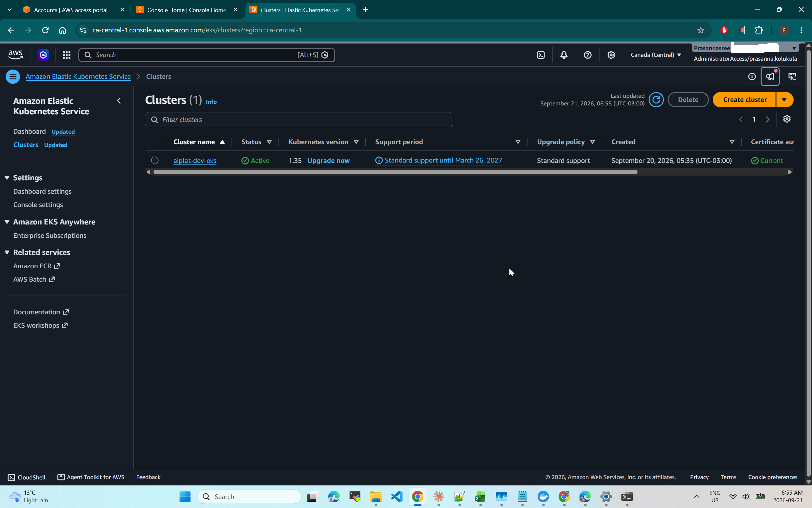The image size is (812, 508).
Task: Open Dashboard settings in the sidebar
Action: pyautogui.click(x=42, y=191)
